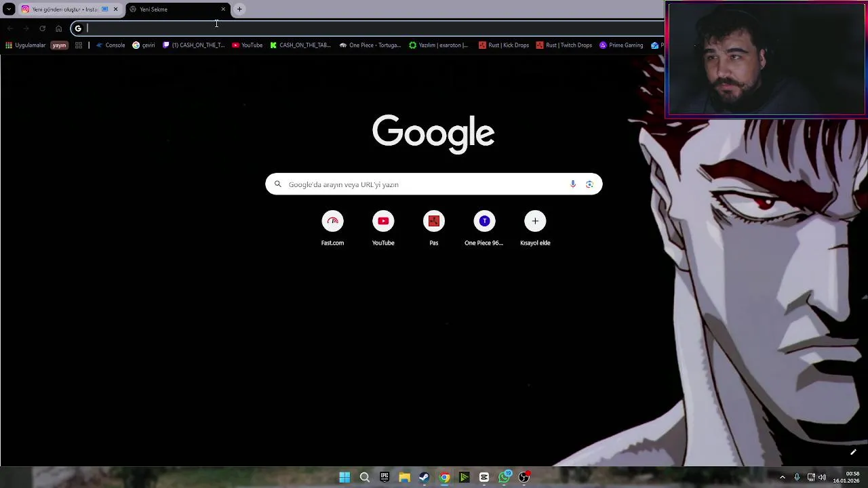Show hidden system tray icons

(782, 477)
